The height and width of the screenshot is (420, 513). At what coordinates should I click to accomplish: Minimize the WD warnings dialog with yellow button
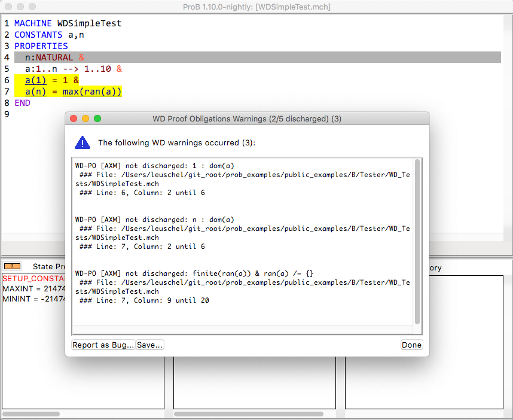(85, 118)
